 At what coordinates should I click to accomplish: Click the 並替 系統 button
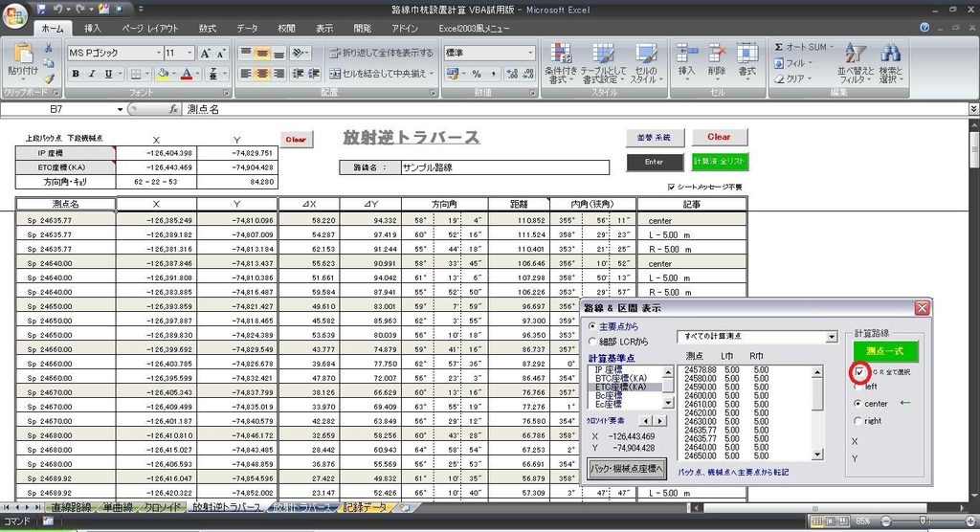tap(655, 138)
